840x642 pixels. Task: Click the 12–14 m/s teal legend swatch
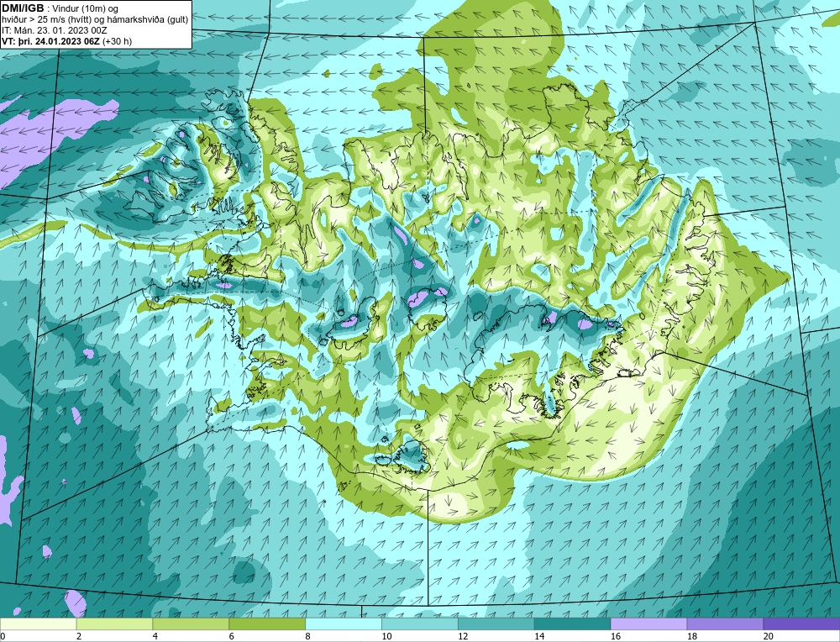coord(496,624)
